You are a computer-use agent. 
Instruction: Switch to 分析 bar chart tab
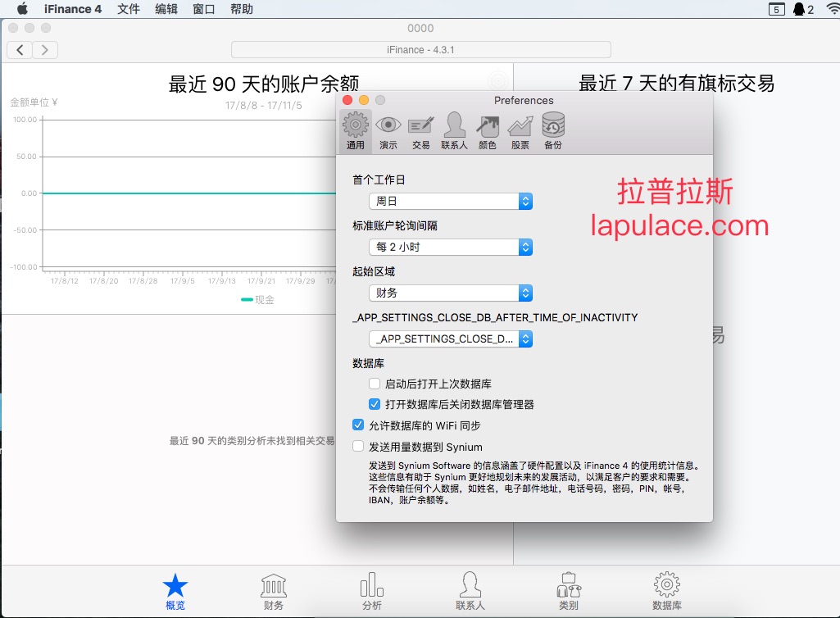tap(372, 592)
